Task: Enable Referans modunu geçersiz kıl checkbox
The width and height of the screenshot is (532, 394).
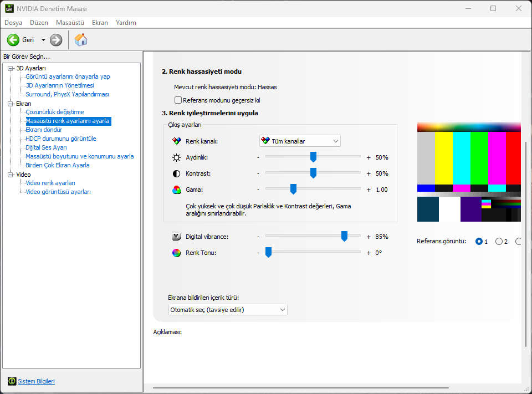Action: pos(178,100)
